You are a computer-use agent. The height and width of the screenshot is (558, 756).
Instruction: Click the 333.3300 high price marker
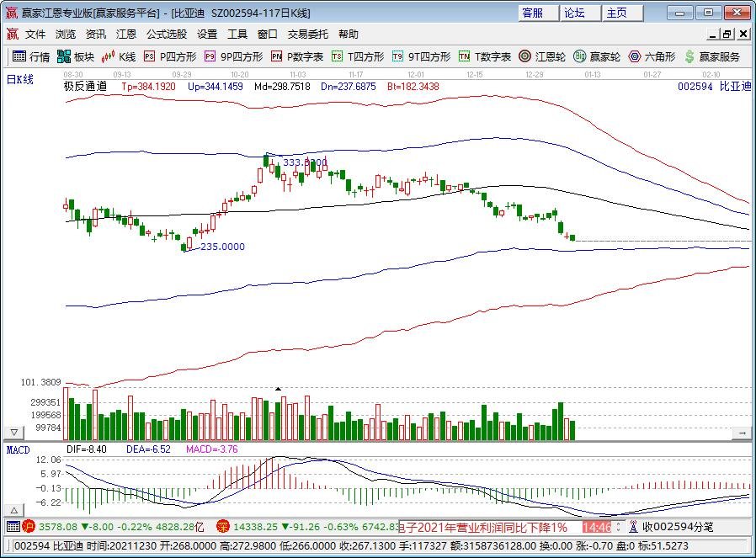point(305,162)
